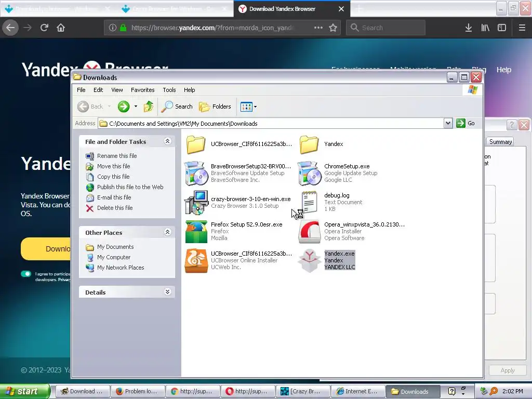
Task: Go up one folder level
Action: click(148, 107)
